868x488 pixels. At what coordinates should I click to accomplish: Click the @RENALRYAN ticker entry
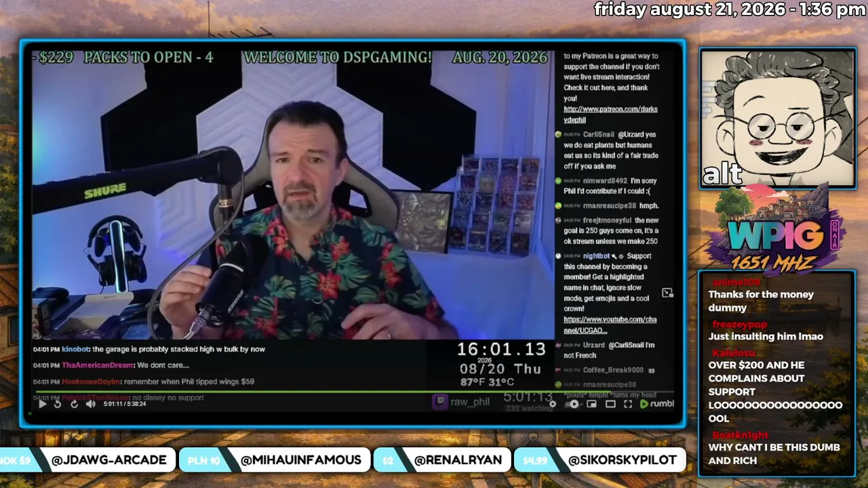[458, 460]
